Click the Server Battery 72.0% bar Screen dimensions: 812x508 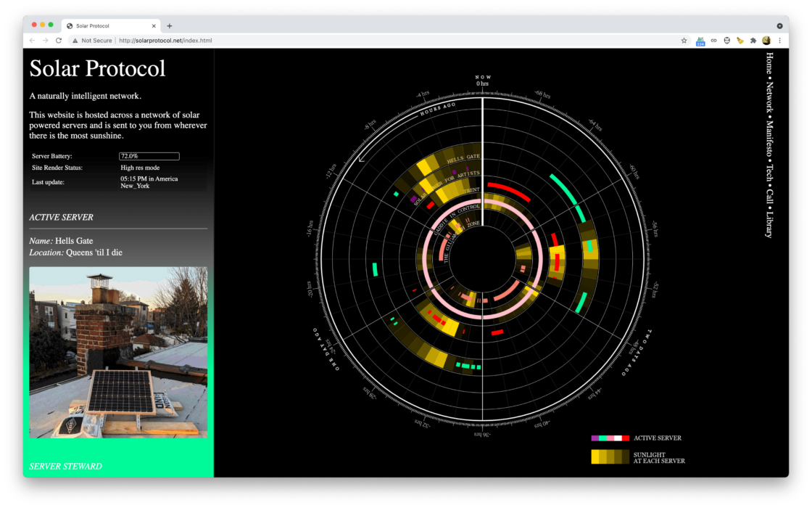coord(149,156)
